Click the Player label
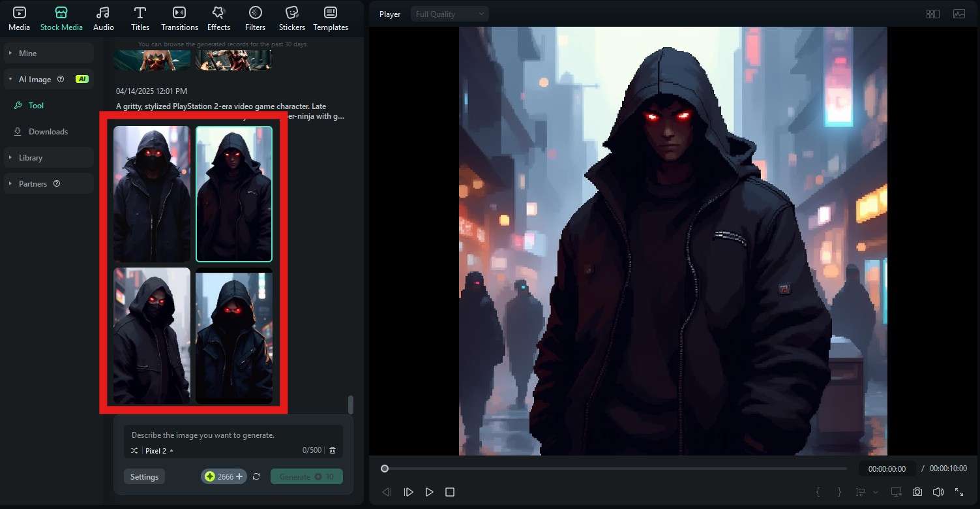Screen dimensions: 980x509 pos(390,14)
